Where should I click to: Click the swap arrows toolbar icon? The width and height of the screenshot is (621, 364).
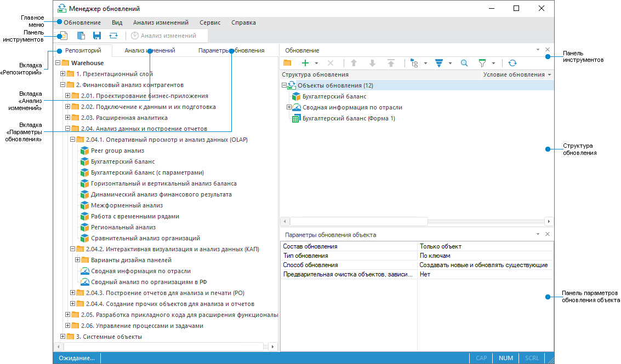113,36
